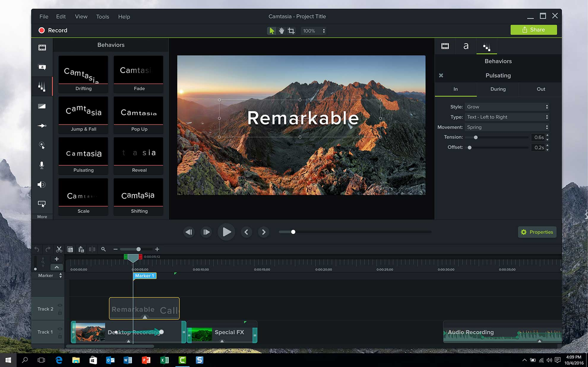
Task: Open the Audio Effects panel
Action: pos(42,184)
